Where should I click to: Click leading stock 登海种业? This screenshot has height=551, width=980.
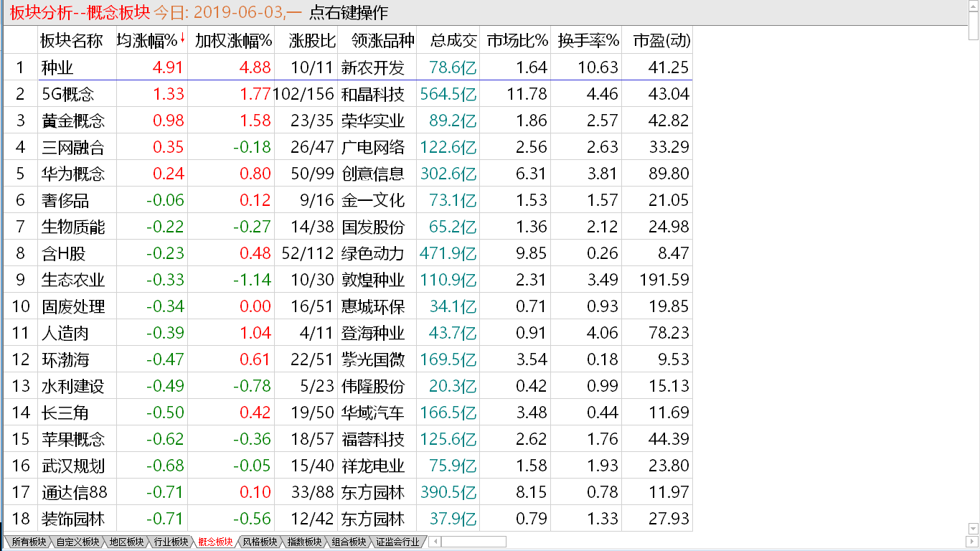(x=373, y=333)
